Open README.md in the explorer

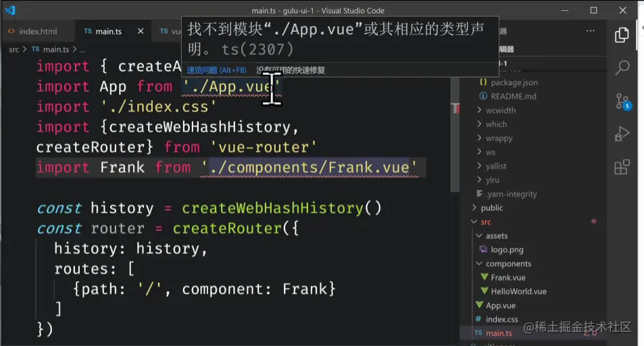[x=514, y=97]
